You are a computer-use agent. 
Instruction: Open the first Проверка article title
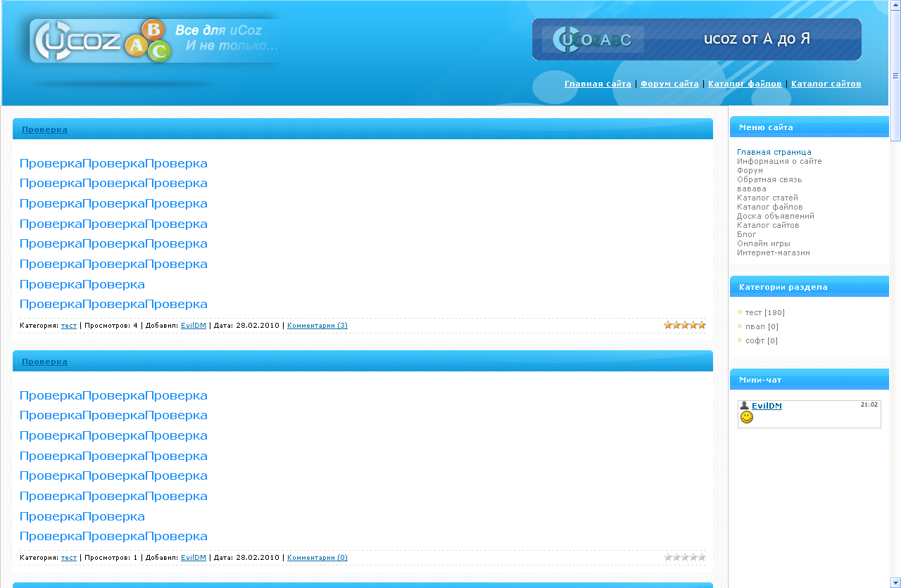point(44,129)
